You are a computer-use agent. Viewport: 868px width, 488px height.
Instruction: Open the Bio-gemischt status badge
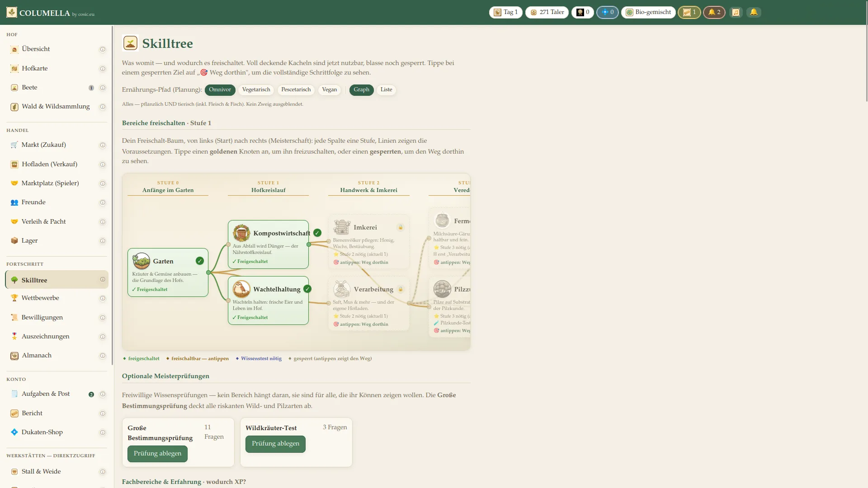(648, 12)
